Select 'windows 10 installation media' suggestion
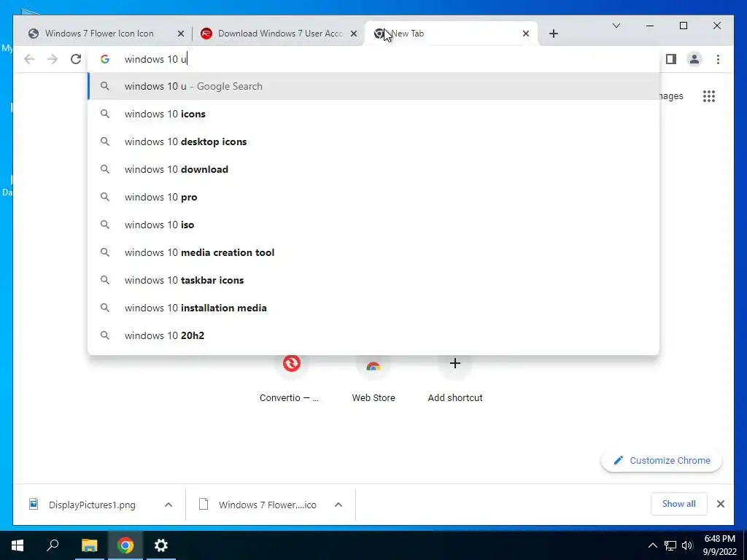Image resolution: width=747 pixels, height=560 pixels. (374, 308)
